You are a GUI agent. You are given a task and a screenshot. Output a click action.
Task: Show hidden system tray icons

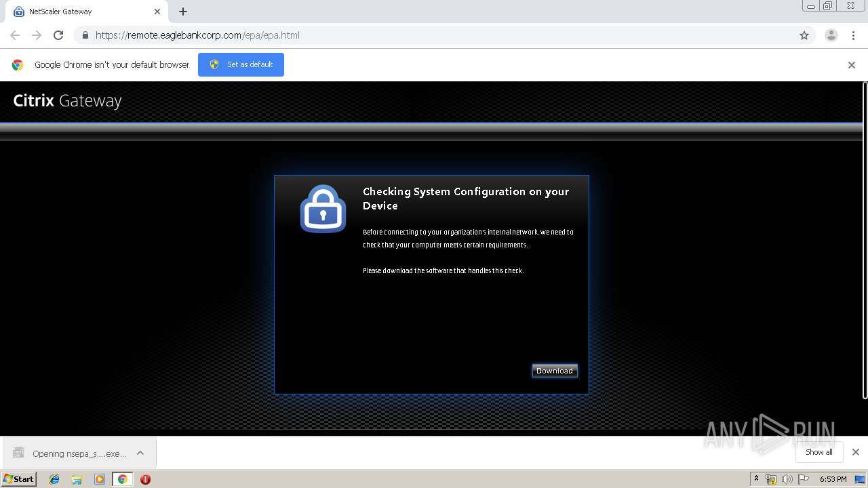point(756,479)
